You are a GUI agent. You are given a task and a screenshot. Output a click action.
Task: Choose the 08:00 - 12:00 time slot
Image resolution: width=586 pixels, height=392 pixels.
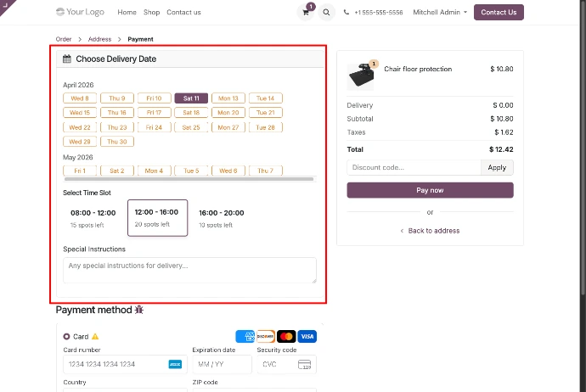click(x=93, y=218)
